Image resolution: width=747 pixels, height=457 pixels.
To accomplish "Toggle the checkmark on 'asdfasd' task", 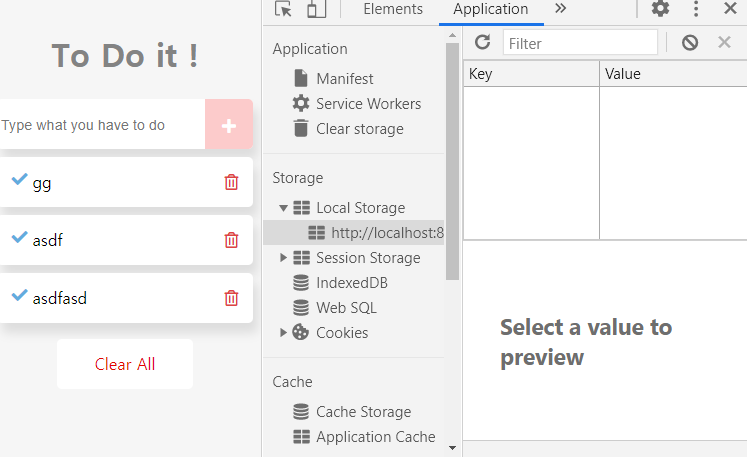I will (x=20, y=295).
